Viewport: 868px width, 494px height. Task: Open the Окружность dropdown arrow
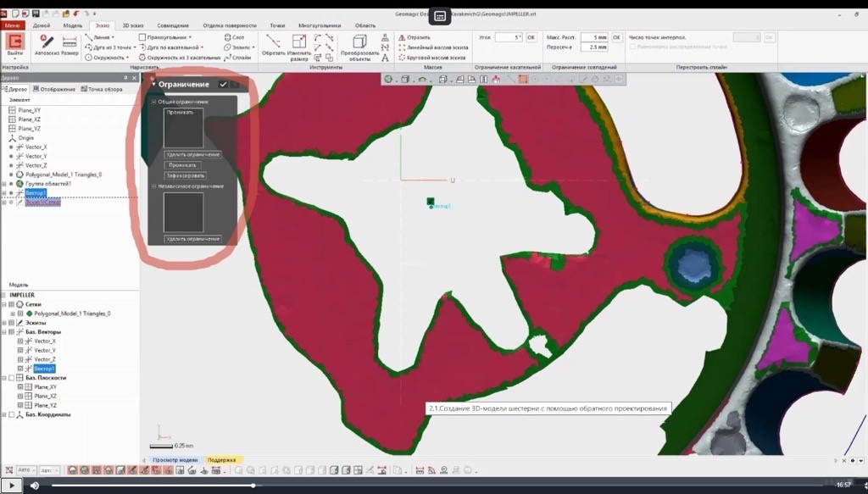[x=128, y=57]
